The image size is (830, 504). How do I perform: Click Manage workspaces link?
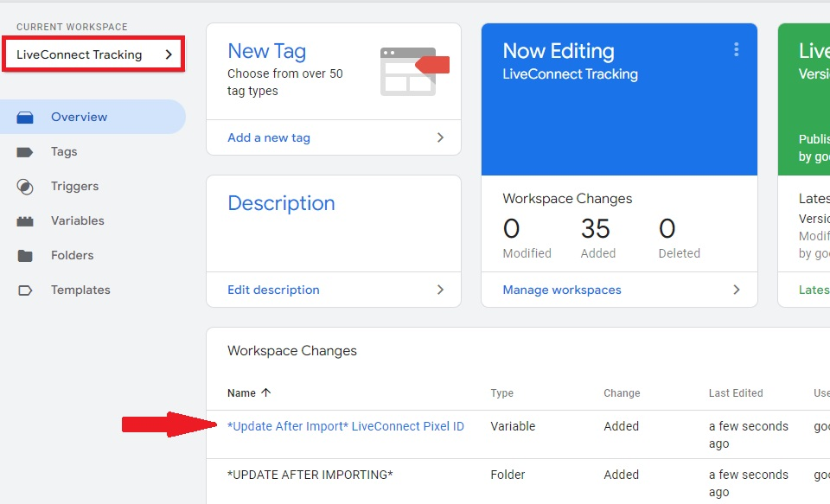[x=562, y=290]
